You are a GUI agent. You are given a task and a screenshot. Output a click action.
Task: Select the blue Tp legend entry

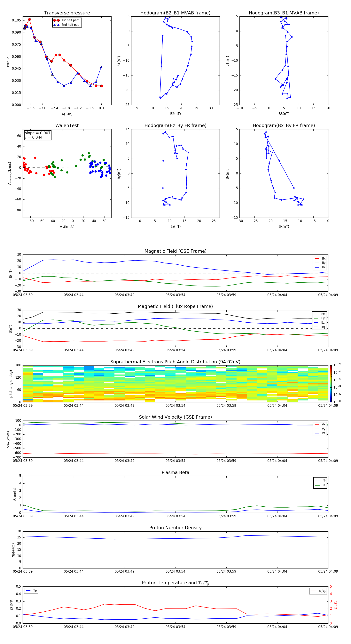pyautogui.click(x=31, y=591)
